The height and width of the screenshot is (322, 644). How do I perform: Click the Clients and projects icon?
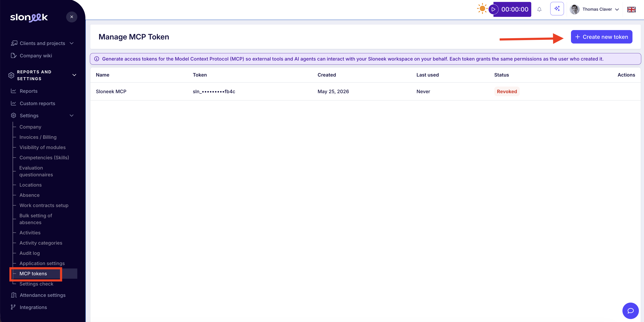click(14, 43)
